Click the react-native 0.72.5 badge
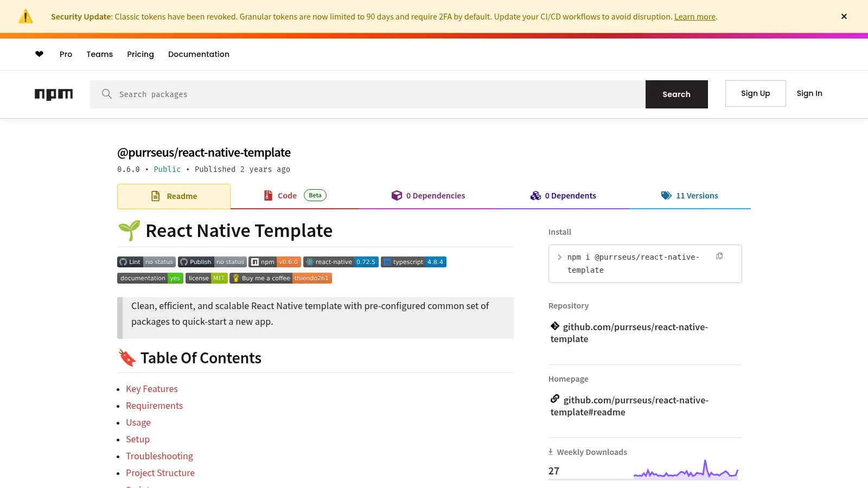868x488 pixels. (341, 262)
